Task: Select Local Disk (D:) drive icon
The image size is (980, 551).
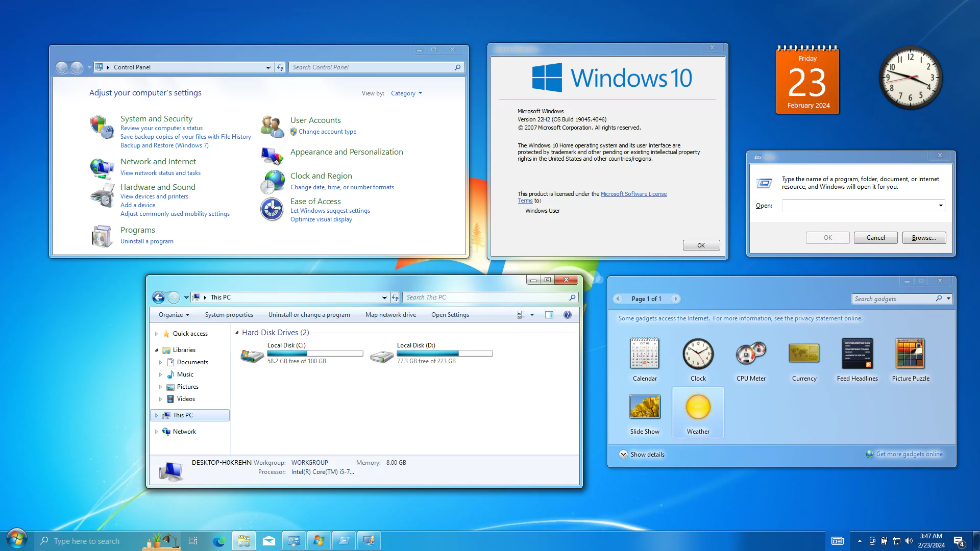Action: [381, 356]
